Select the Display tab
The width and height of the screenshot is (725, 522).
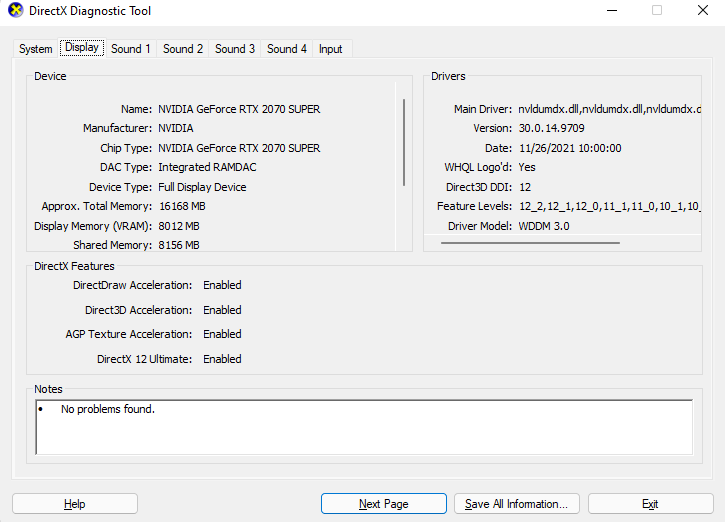click(82, 47)
